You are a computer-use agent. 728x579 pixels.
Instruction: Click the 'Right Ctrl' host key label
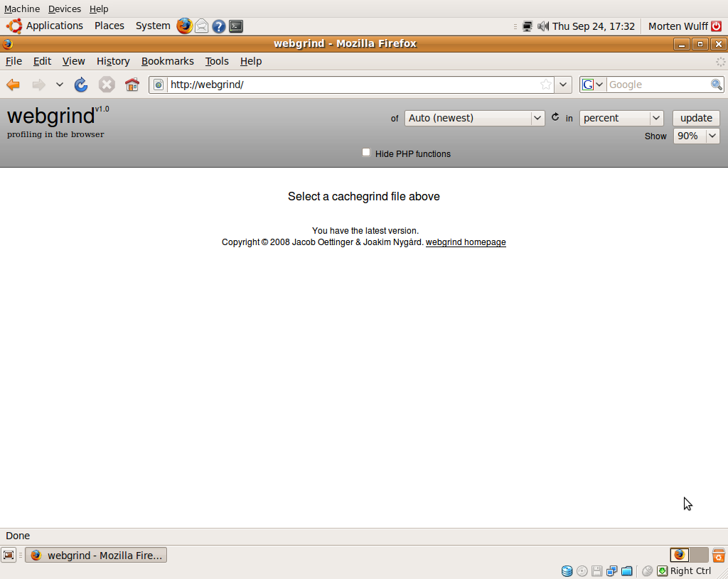(690, 571)
